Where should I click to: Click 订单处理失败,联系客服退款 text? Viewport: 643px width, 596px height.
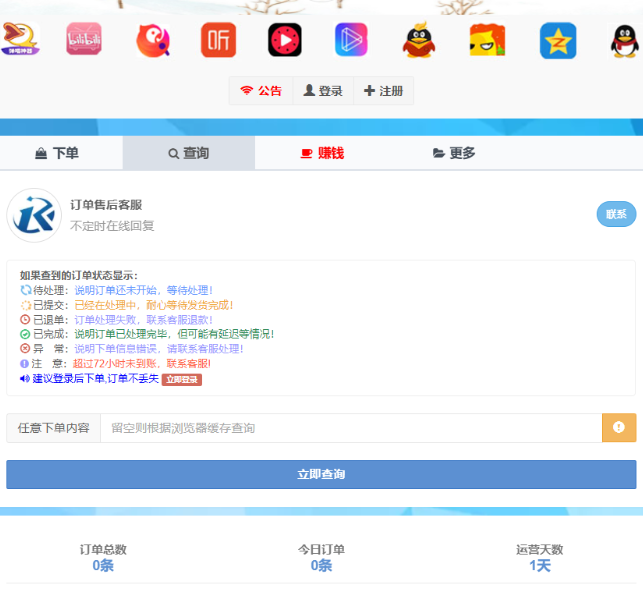coord(144,320)
